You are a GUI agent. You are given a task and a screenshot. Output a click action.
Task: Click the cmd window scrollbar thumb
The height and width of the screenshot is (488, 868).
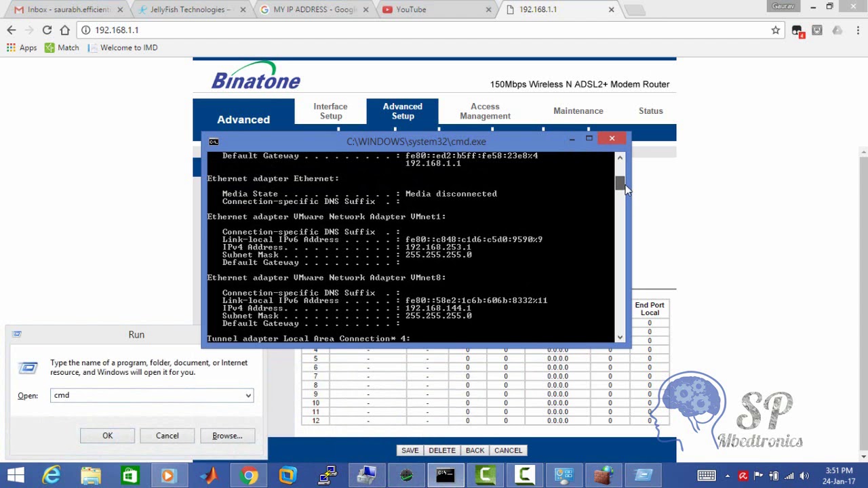tap(620, 183)
